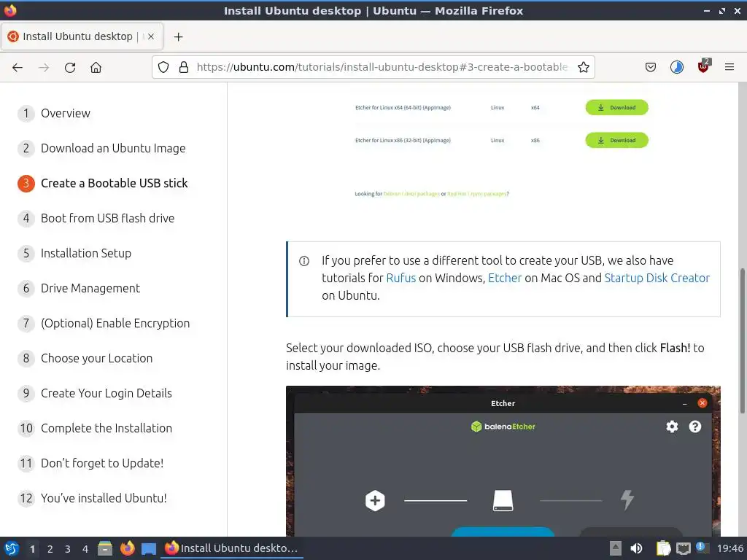Open Create Your Login Details step
The image size is (747, 560).
point(107,393)
